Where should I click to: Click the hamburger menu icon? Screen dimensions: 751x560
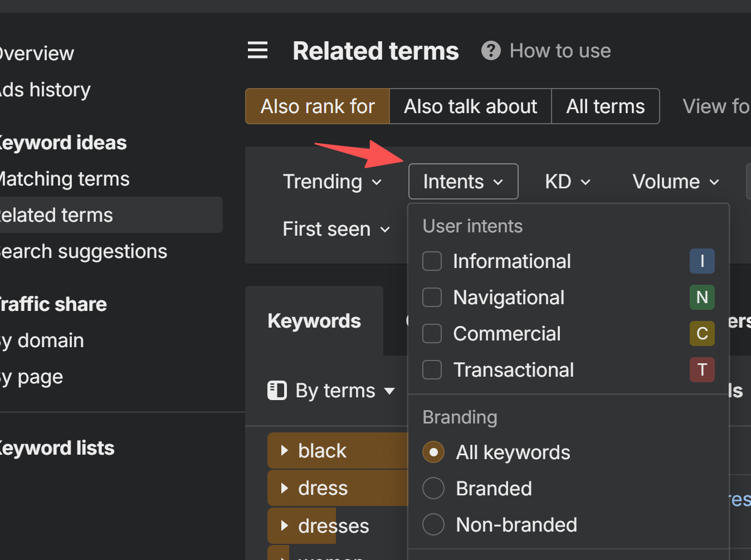coord(257,51)
